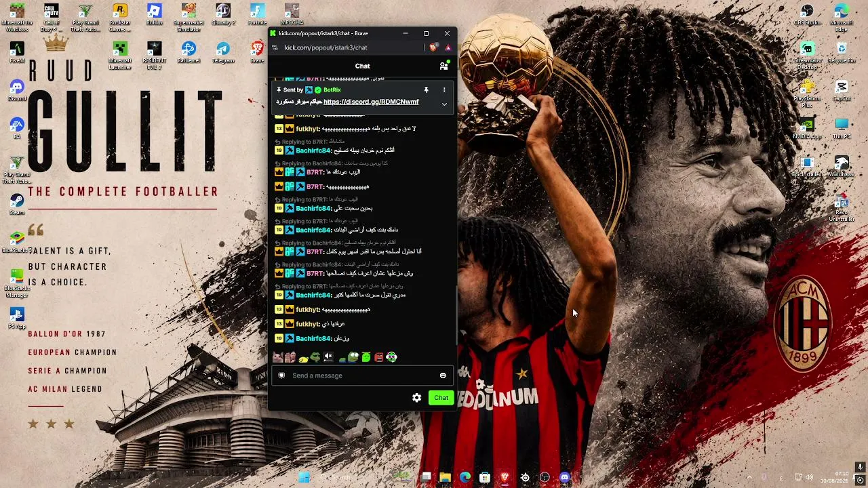Screen dimensions: 868x488
Task: Open the emoji picker in message box
Action: [443, 375]
